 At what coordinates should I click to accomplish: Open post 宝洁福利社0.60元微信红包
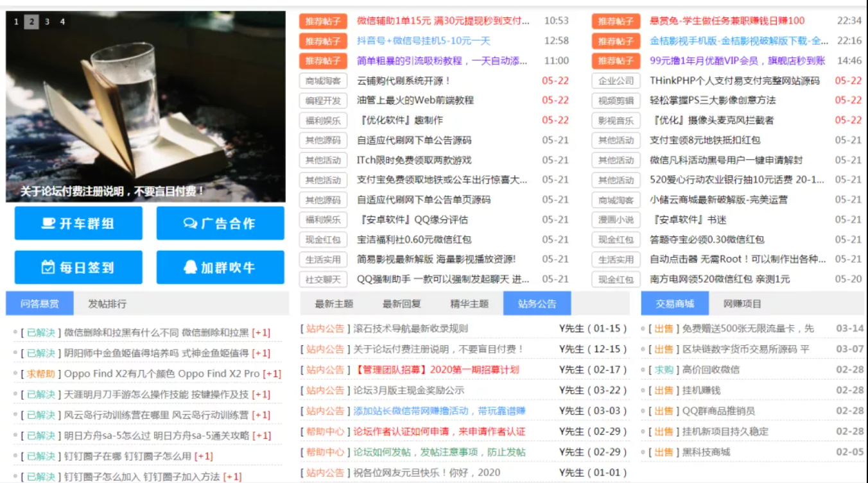point(414,239)
